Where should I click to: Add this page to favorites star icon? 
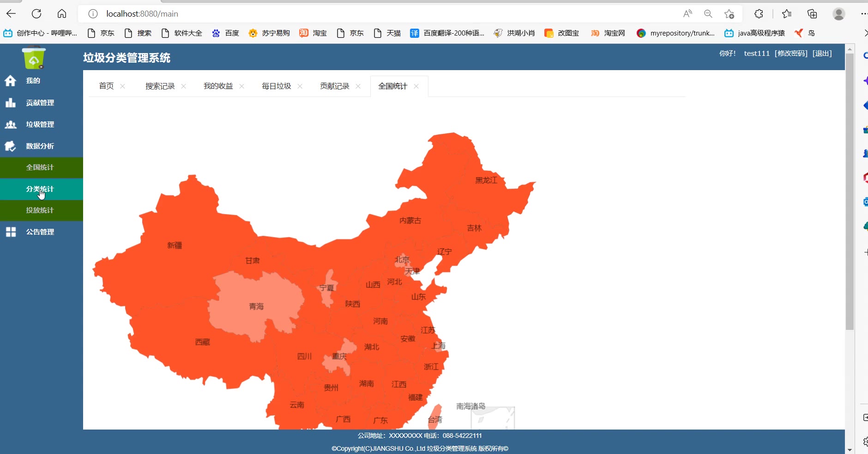point(729,14)
